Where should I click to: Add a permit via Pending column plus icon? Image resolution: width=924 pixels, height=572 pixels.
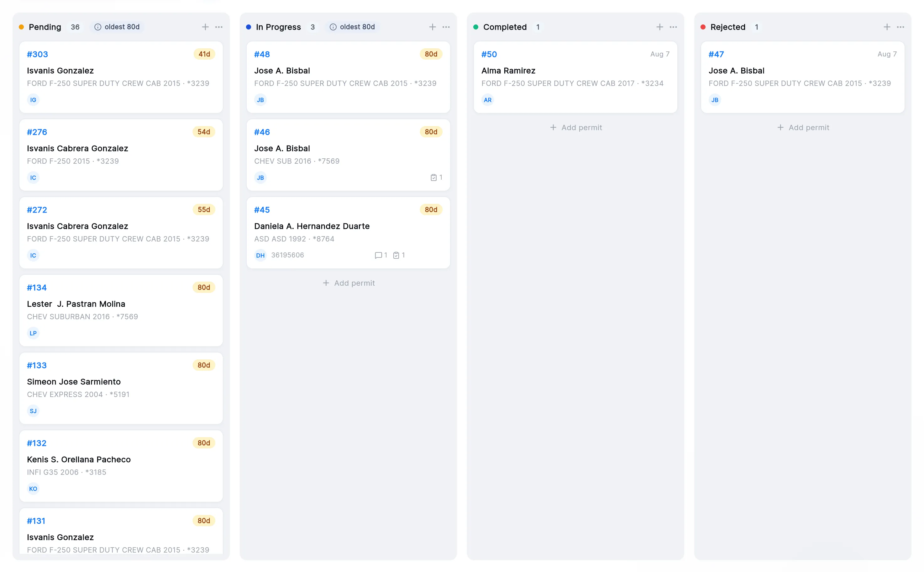(205, 27)
